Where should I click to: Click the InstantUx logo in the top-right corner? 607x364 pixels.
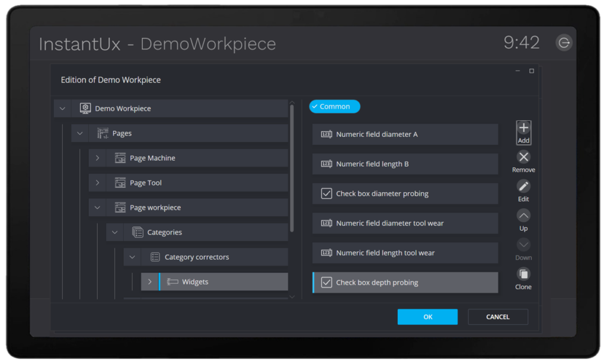(564, 42)
